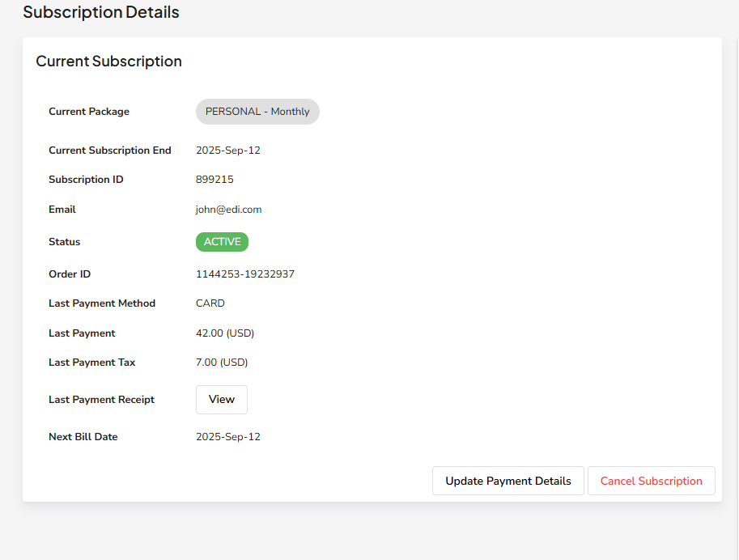Viewport: 739px width, 560px height.
Task: Click the Last Payment Method label
Action: (102, 303)
